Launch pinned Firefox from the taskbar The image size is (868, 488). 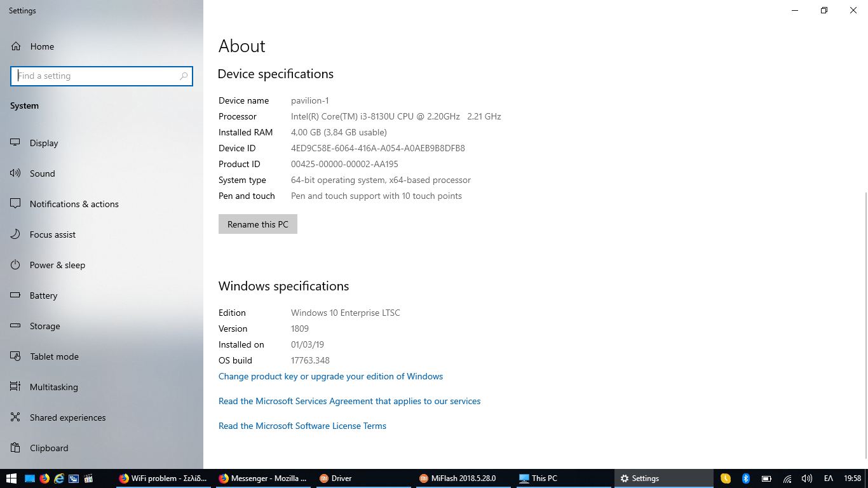[x=44, y=478]
